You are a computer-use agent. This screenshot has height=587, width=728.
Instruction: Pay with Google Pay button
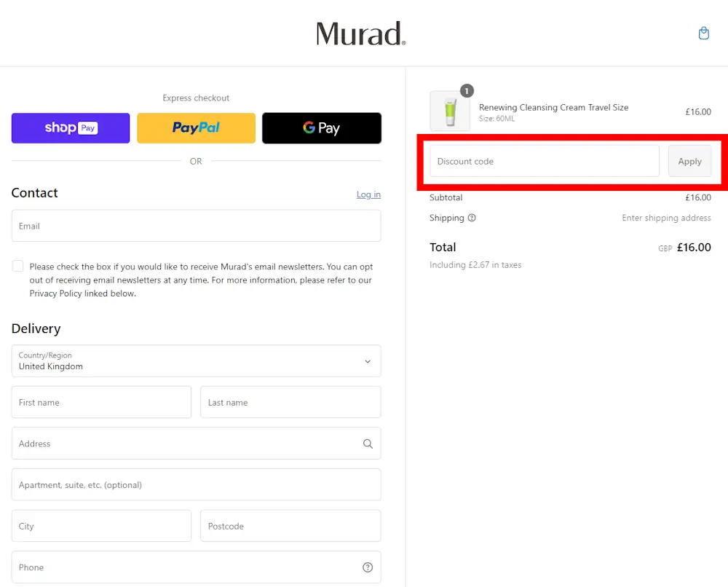322,127
